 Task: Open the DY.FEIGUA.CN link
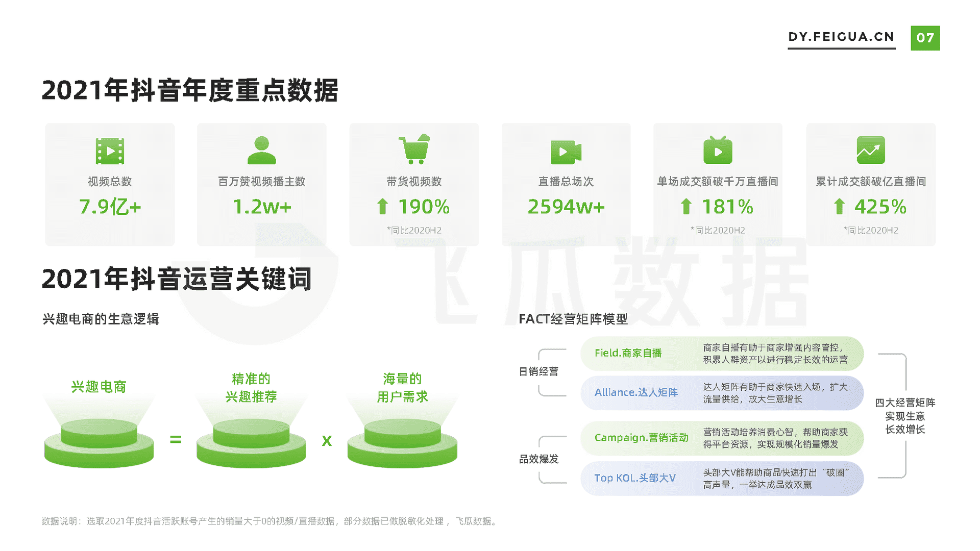coord(841,37)
